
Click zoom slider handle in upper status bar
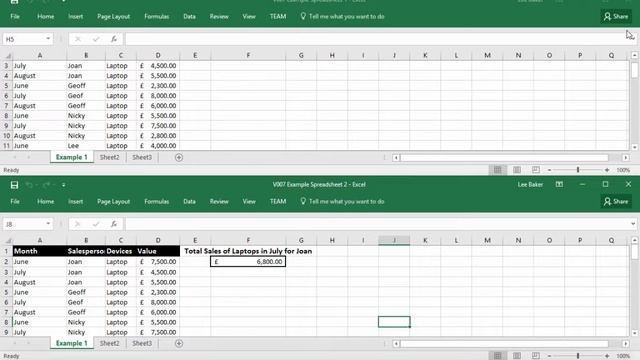point(578,170)
